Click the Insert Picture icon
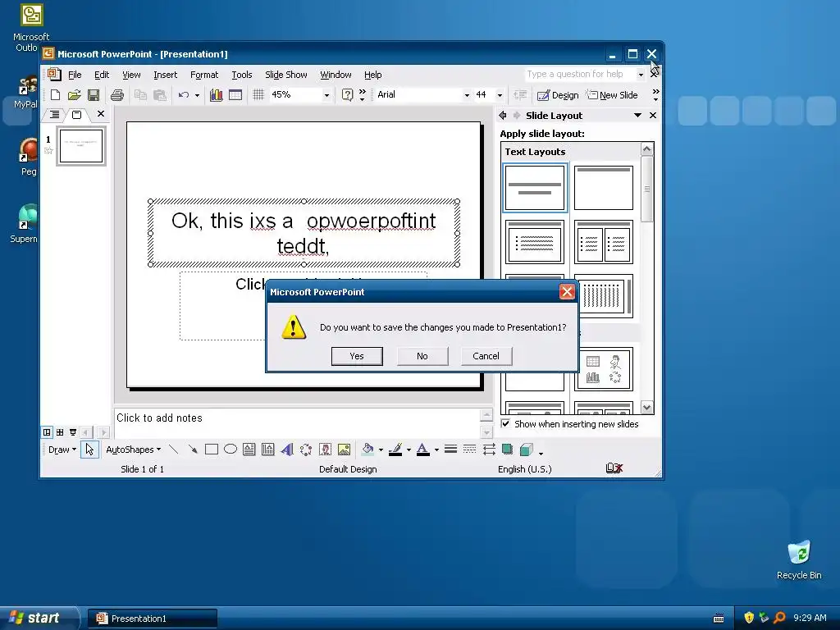The image size is (840, 630). (344, 449)
